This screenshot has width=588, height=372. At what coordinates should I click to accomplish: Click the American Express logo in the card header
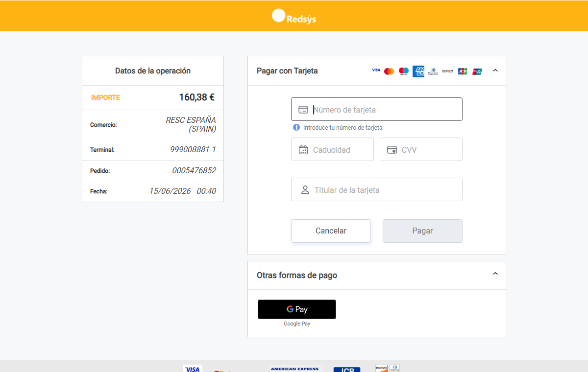[x=418, y=71]
